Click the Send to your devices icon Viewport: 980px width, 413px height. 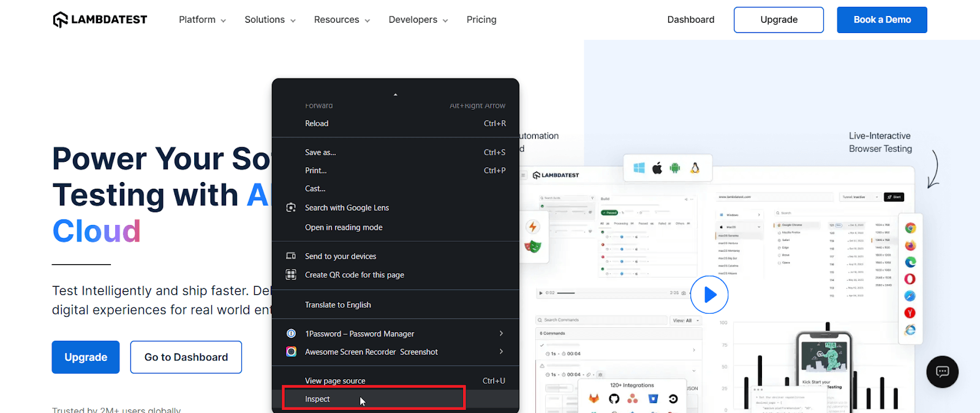291,256
